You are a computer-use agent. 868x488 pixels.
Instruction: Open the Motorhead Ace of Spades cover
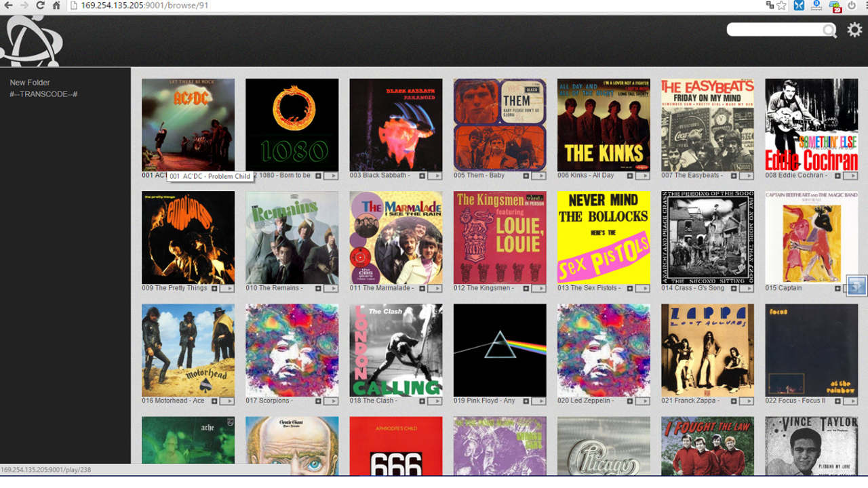coord(188,350)
